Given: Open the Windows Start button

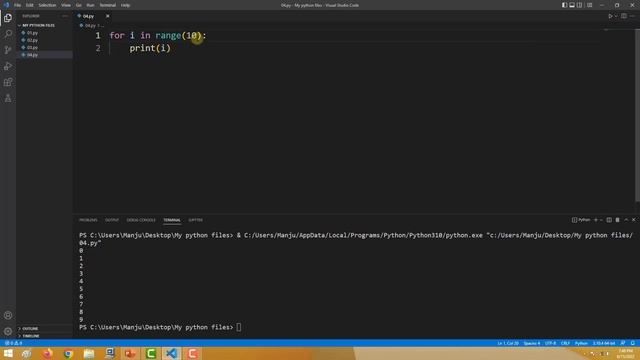Looking at the screenshot, I should click(x=8, y=353).
